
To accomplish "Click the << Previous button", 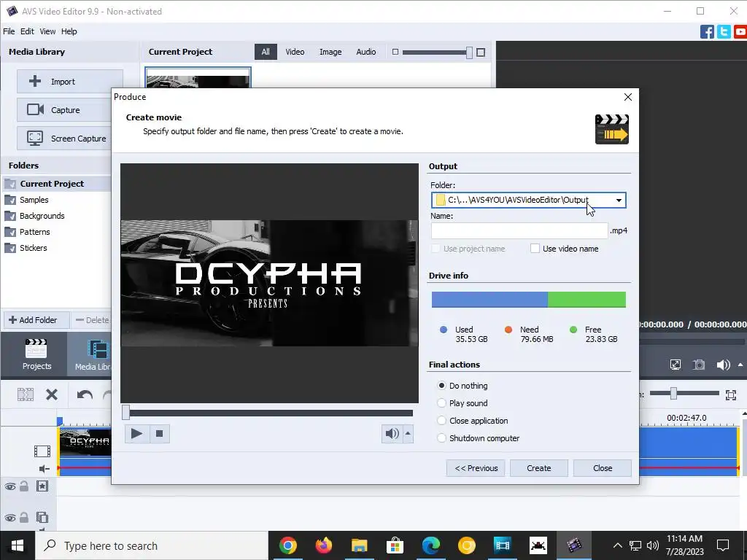I will point(476,468).
